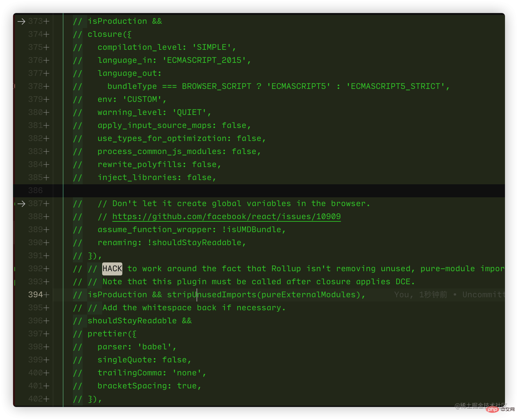Image resolution: width=518 pixels, height=420 pixels.
Task: Click the 'ECMASCRIPT5_STRICT' string literal
Action: 395,86
